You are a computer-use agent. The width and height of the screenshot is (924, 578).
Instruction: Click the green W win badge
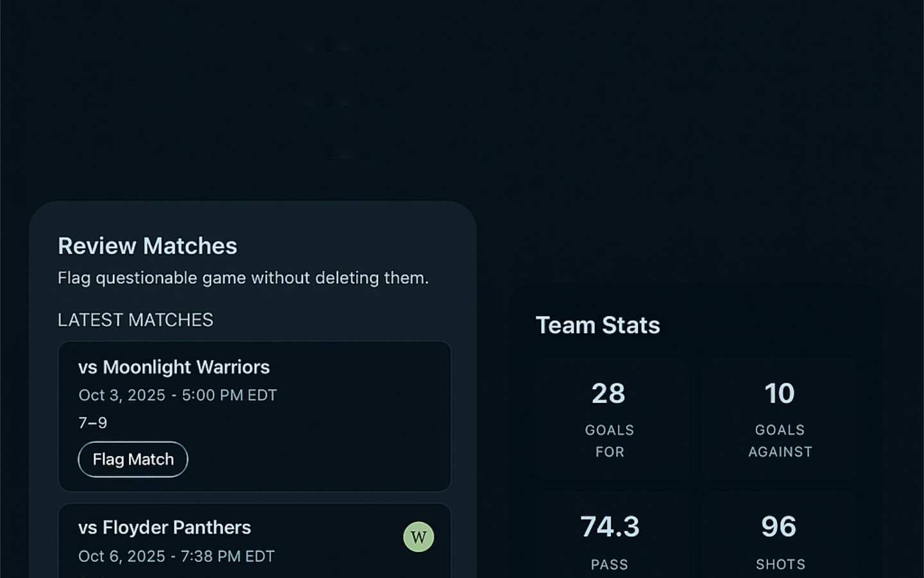point(418,537)
